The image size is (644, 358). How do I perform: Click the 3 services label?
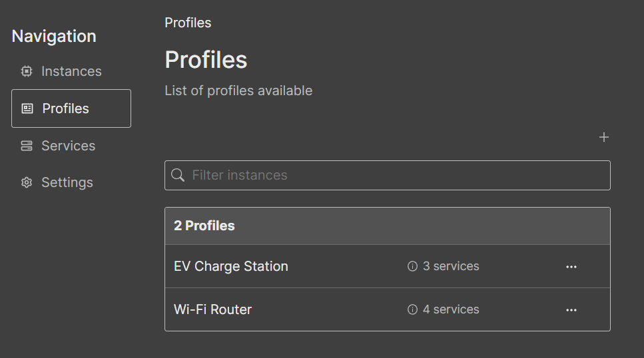coord(451,266)
